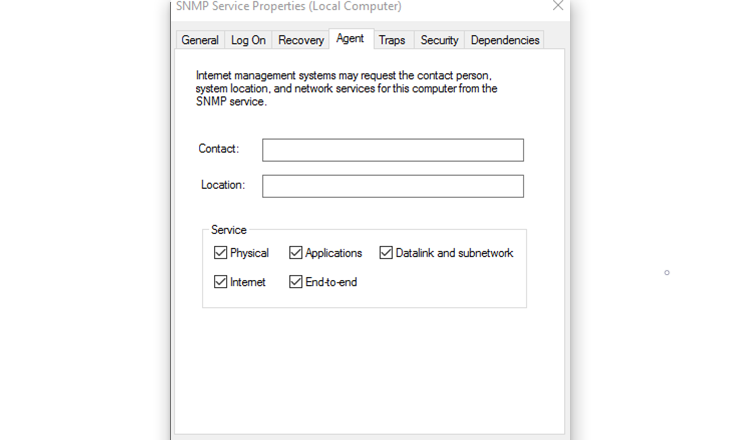Uncheck the Internet service checkbox
The width and height of the screenshot is (750, 440).
click(221, 282)
